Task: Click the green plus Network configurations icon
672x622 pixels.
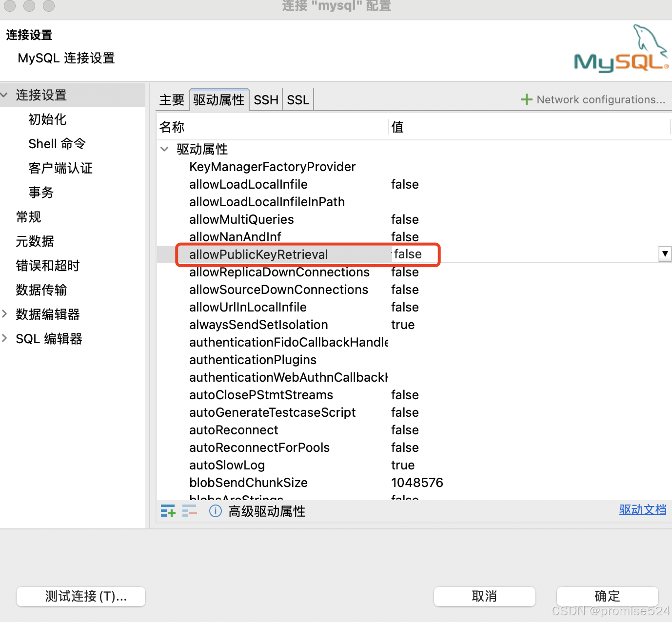Action: click(526, 99)
